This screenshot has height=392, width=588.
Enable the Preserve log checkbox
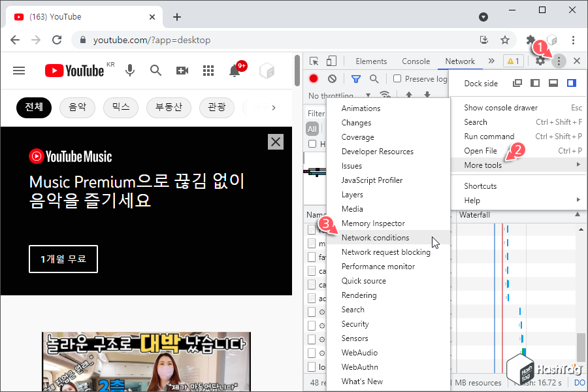pyautogui.click(x=397, y=78)
